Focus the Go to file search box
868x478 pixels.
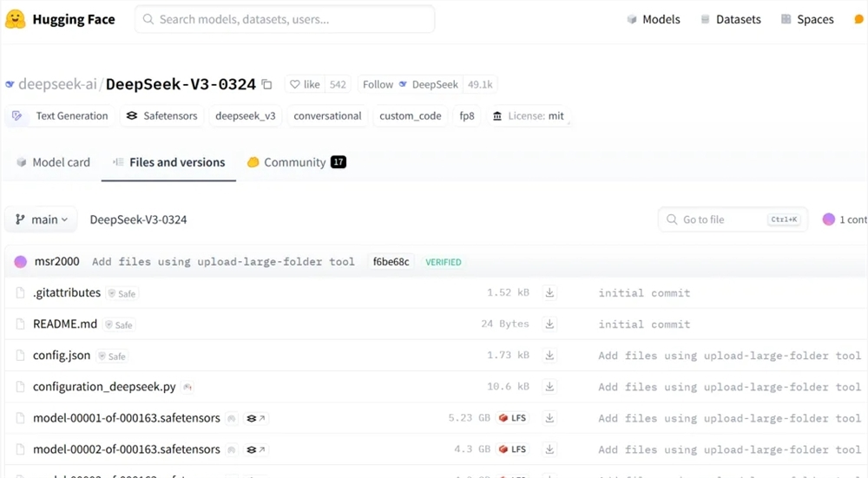coord(733,219)
